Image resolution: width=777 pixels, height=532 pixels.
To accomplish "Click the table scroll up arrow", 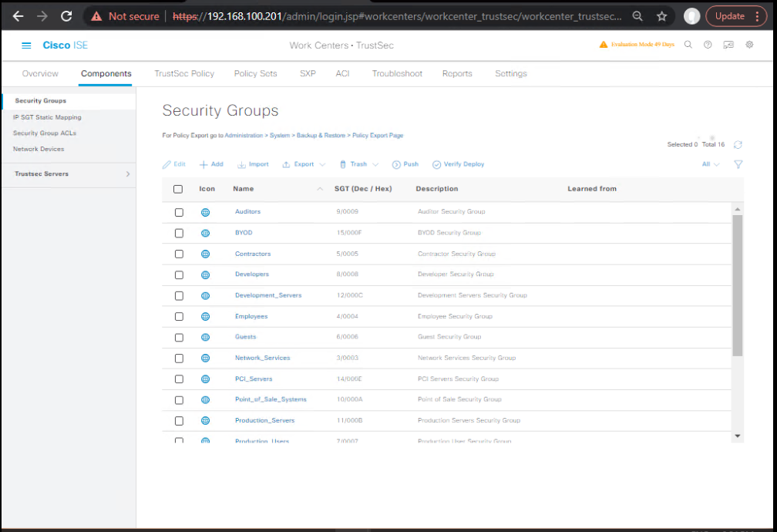I will 738,209.
